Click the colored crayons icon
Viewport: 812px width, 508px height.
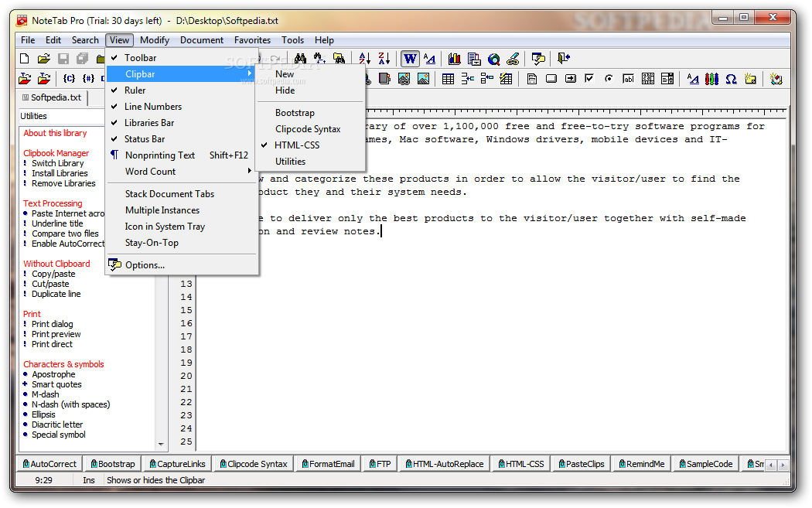(x=712, y=79)
